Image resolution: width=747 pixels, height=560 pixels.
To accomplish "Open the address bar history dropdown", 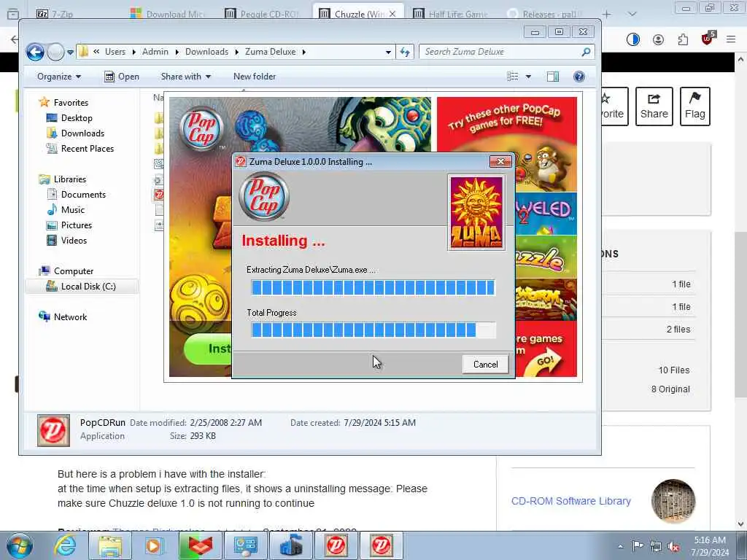I will coord(388,52).
